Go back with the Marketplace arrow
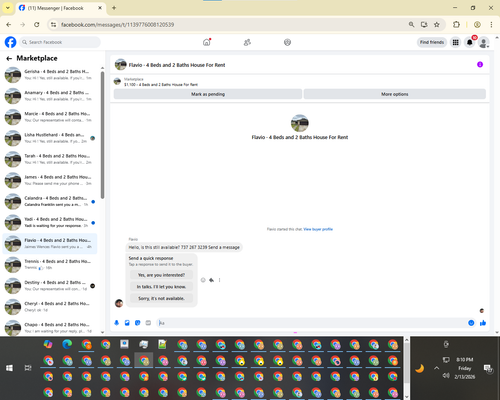Image resolution: width=500 pixels, height=400 pixels. [x=9, y=58]
